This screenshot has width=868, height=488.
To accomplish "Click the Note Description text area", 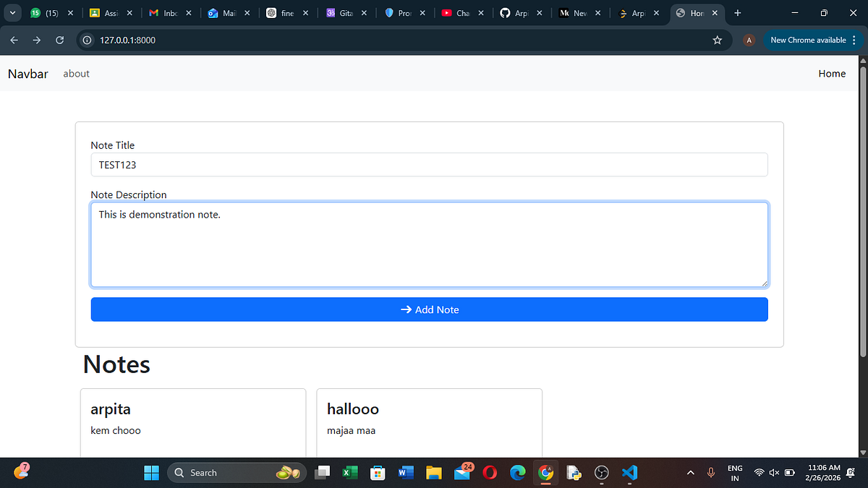I will (429, 244).
